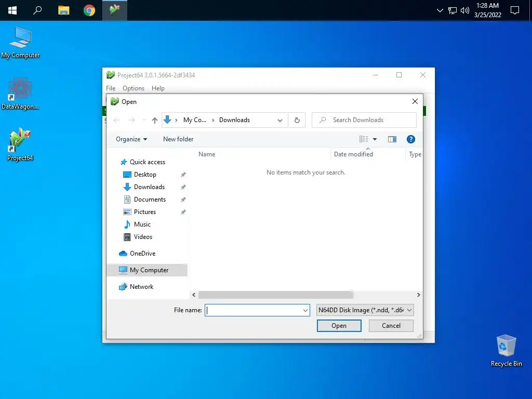Click the horizontal scrollbar thumb

pyautogui.click(x=275, y=295)
